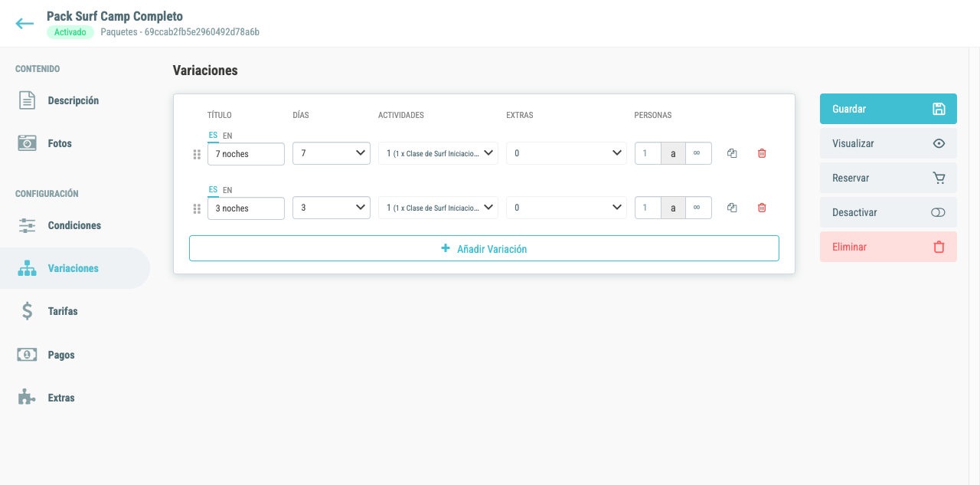Image resolution: width=980 pixels, height=485 pixels.
Task: Click the Guardar button
Action: tap(888, 109)
